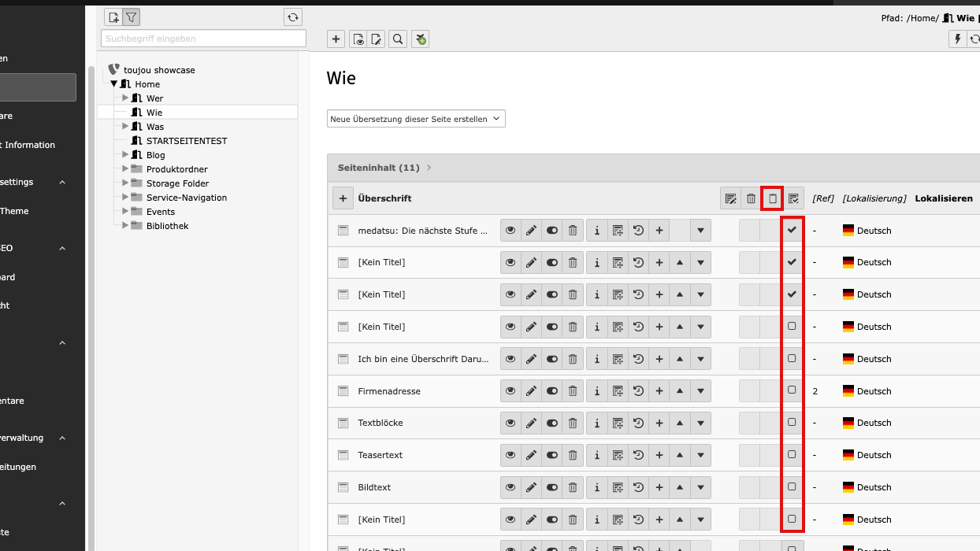980x551 pixels.
Task: Select the Blog page in the tree
Action: tap(155, 155)
